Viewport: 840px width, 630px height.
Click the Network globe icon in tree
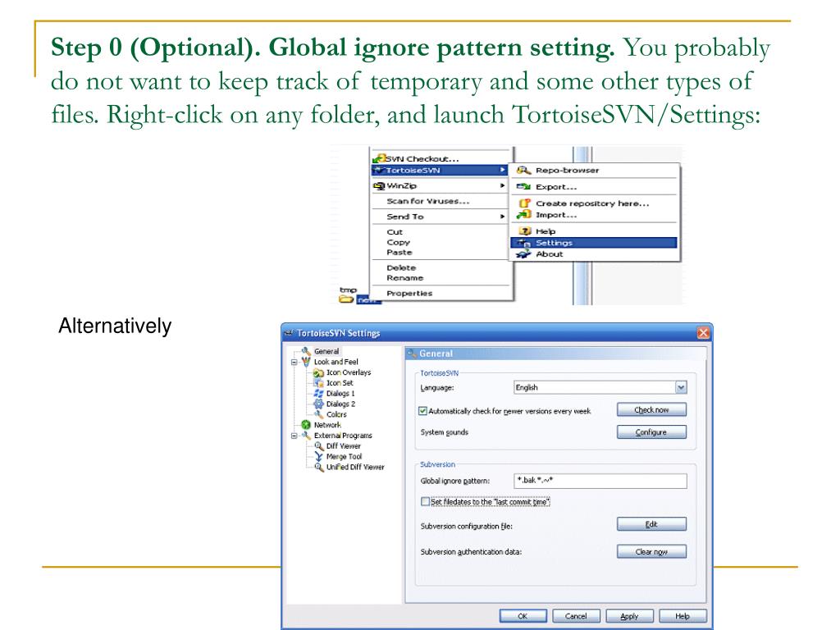point(306,425)
